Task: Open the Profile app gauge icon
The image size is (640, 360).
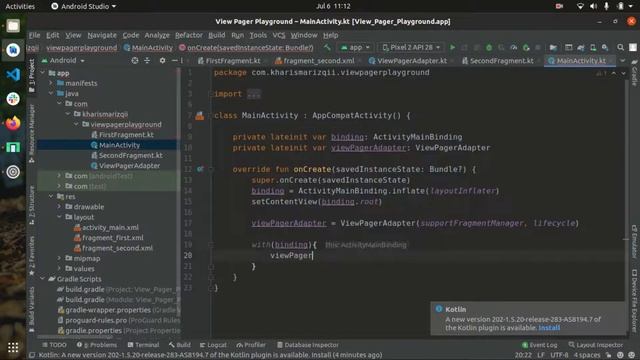Action: tap(514, 47)
